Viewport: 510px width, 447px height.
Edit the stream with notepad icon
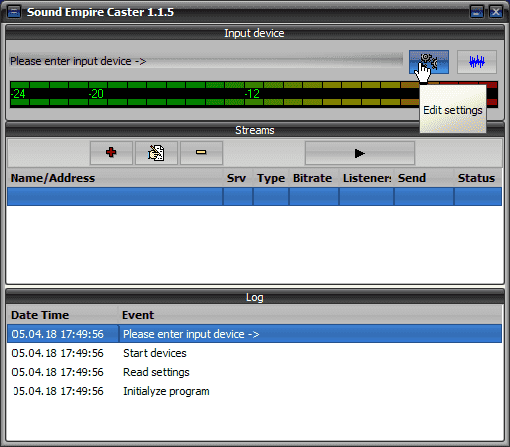click(x=156, y=153)
